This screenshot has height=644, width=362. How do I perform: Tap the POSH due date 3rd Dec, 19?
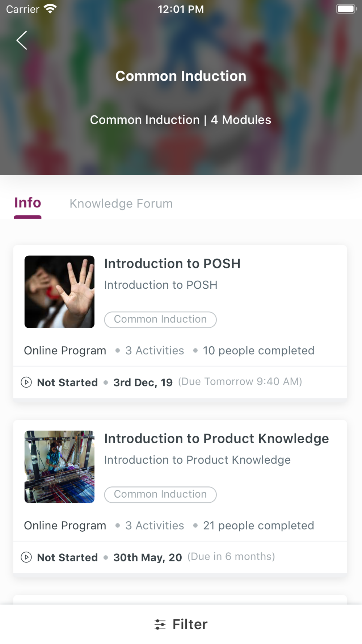pyautogui.click(x=143, y=382)
